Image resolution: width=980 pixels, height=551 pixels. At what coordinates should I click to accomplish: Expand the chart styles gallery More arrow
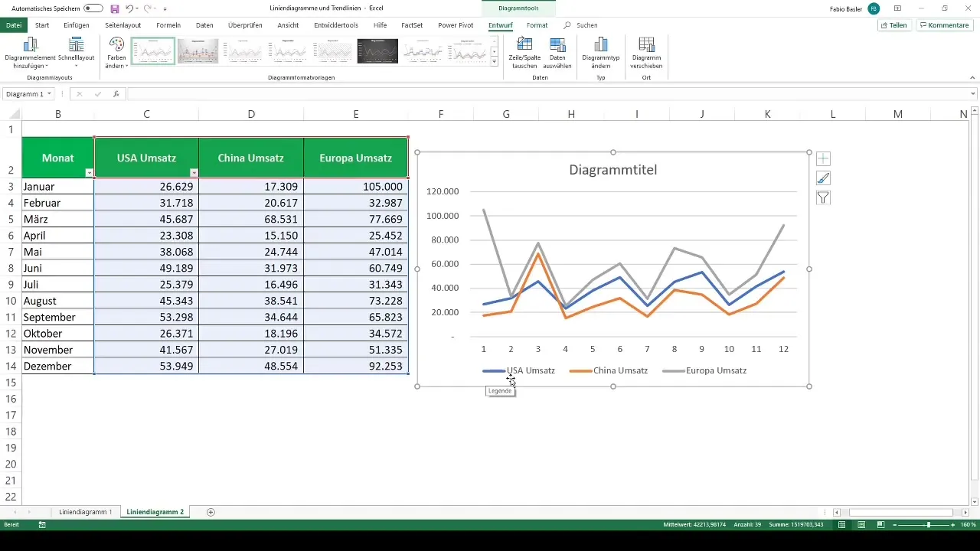click(x=495, y=60)
